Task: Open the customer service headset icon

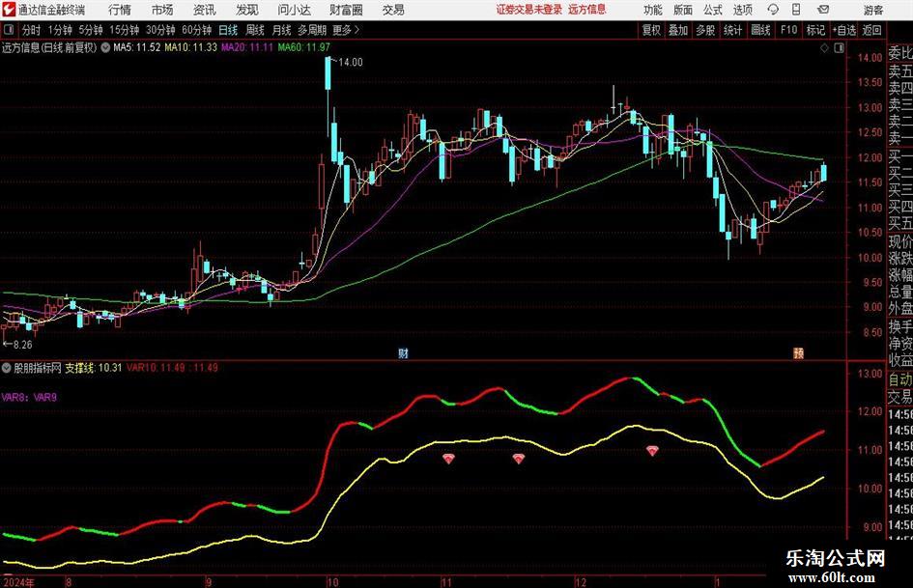Action: coord(773,10)
